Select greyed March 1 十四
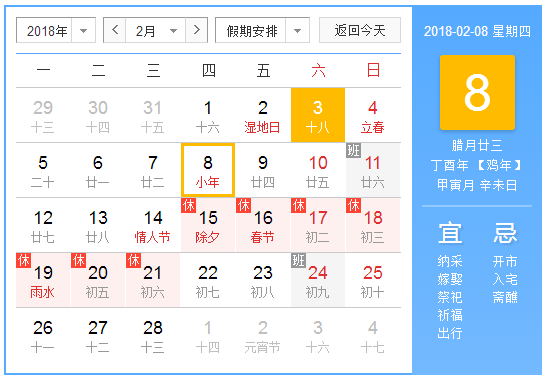Image resolution: width=547 pixels, height=376 pixels. 208,336
